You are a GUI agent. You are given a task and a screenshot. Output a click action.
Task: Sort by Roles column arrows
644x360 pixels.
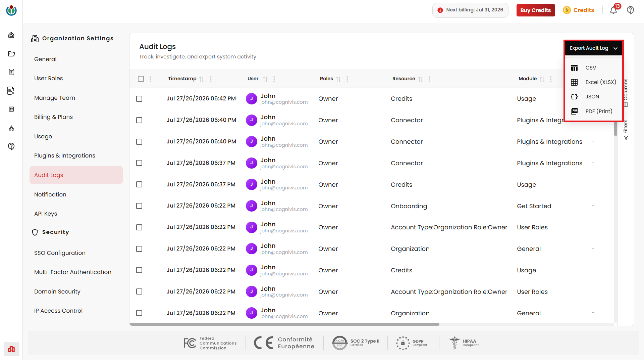[338, 79]
